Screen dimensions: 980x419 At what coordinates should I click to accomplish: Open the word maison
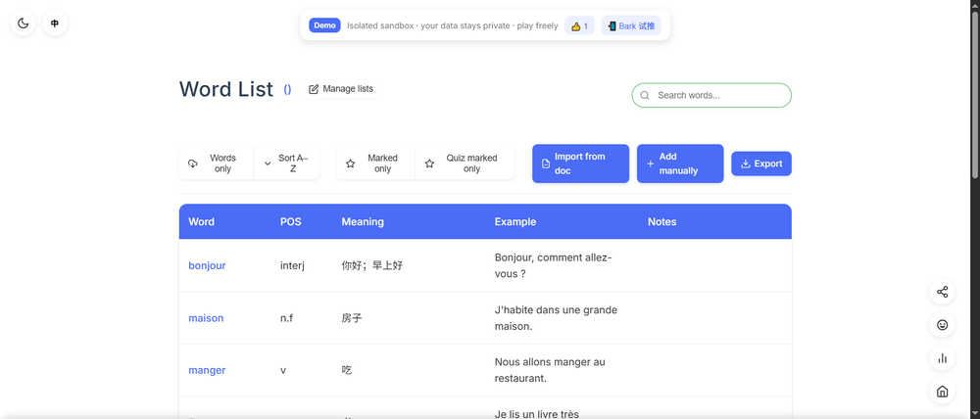(206, 318)
